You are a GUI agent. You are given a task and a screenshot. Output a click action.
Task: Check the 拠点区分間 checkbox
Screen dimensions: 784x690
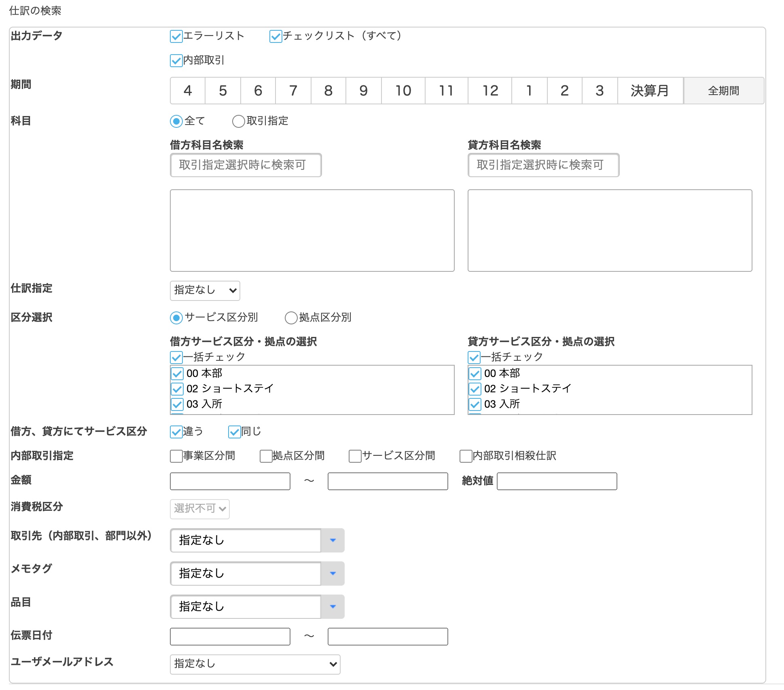[x=266, y=456]
